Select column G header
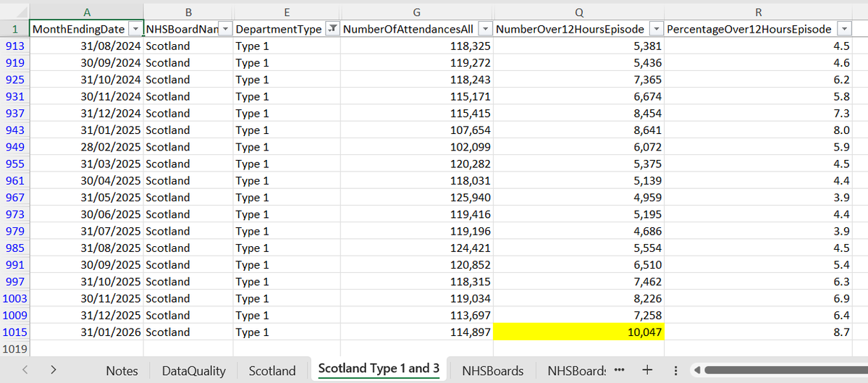Screen dimensions: 868x383 point(417,12)
